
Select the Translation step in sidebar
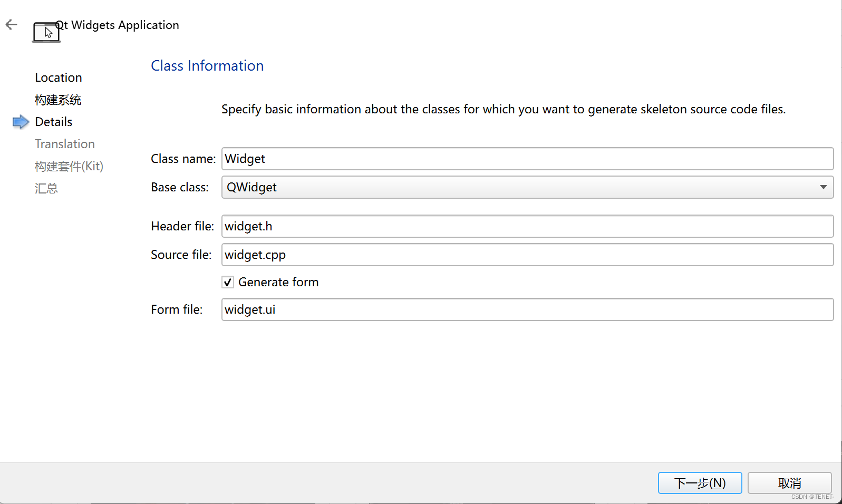point(65,144)
